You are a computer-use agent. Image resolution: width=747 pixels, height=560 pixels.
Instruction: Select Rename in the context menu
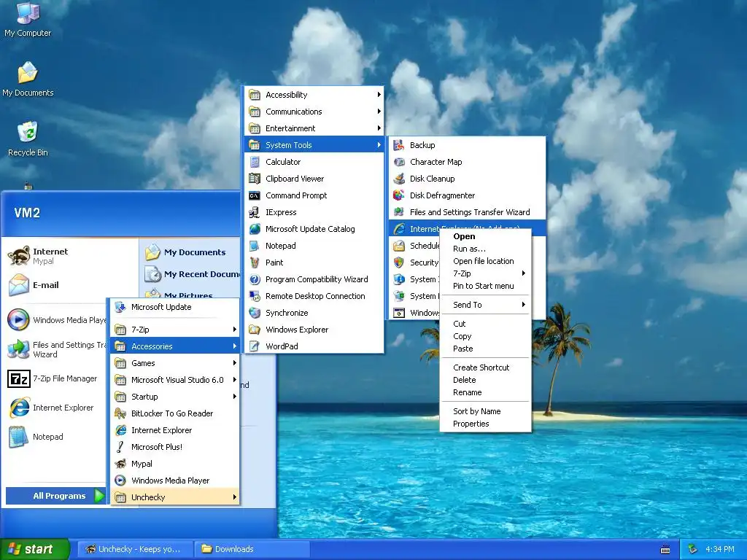point(485,392)
